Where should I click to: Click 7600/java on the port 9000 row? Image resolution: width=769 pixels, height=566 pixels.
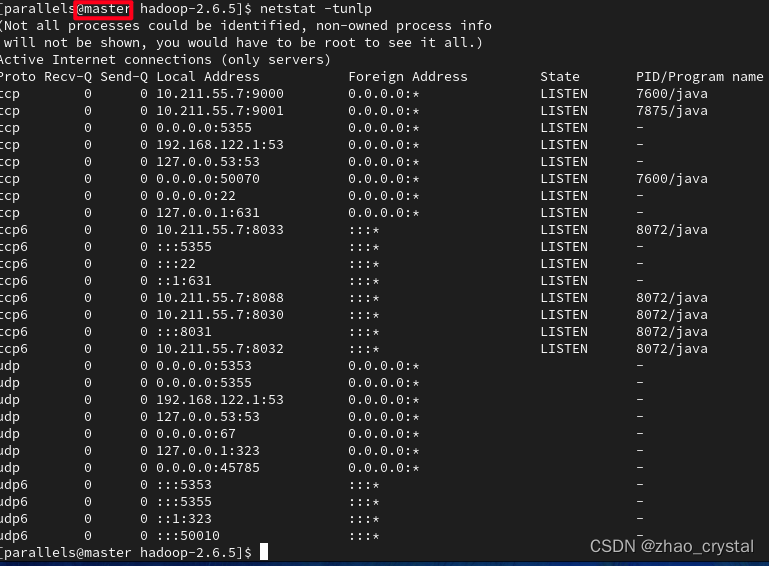pyautogui.click(x=671, y=94)
